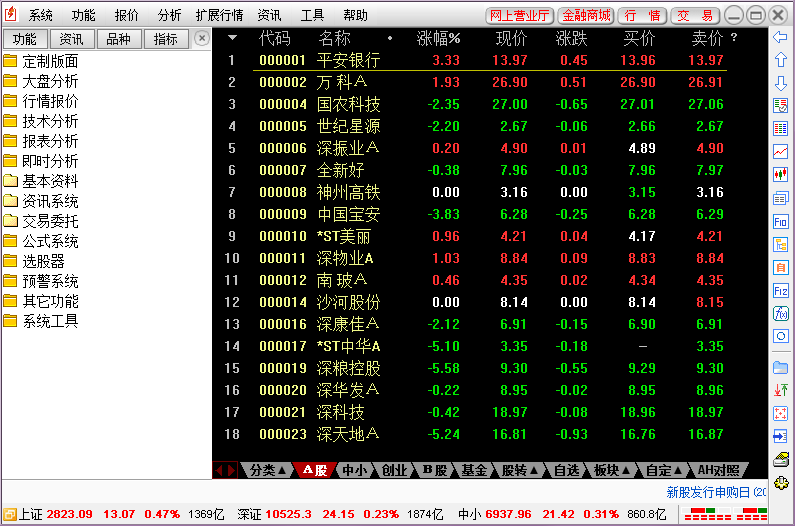Click the blue circle icon in toolbar

(781, 336)
